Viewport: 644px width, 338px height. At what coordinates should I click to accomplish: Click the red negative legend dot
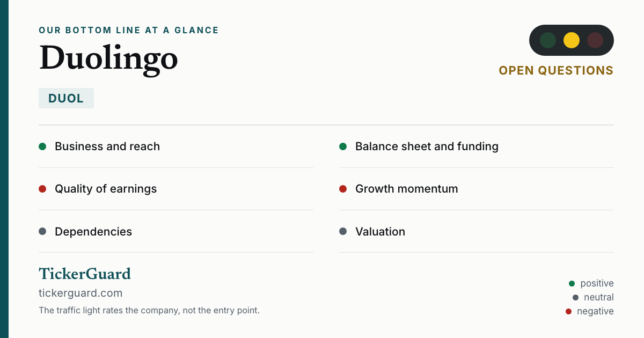(x=568, y=311)
